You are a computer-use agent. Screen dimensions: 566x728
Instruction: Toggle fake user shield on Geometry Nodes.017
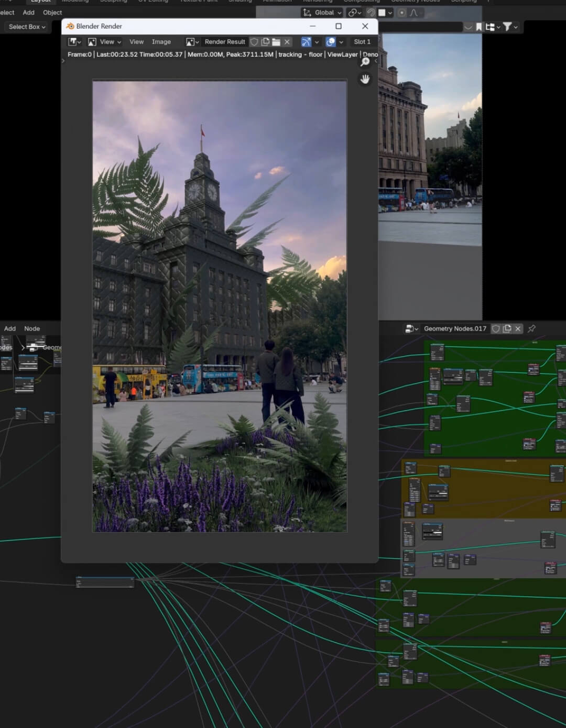(496, 328)
